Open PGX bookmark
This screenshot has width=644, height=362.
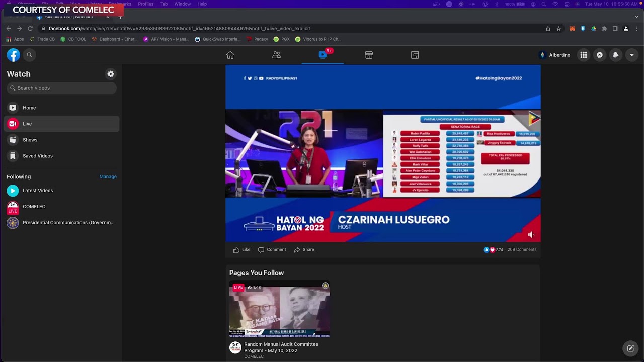pyautogui.click(x=282, y=39)
